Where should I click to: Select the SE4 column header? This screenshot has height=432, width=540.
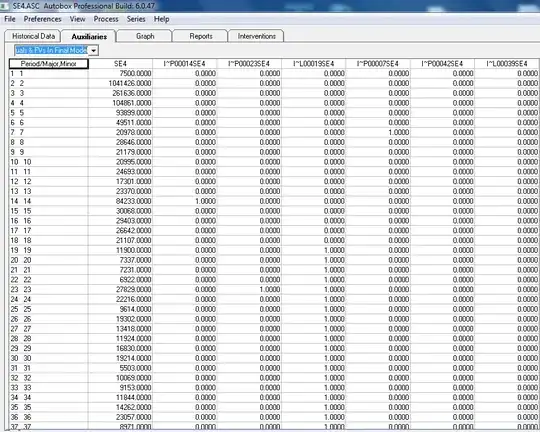[x=121, y=64]
